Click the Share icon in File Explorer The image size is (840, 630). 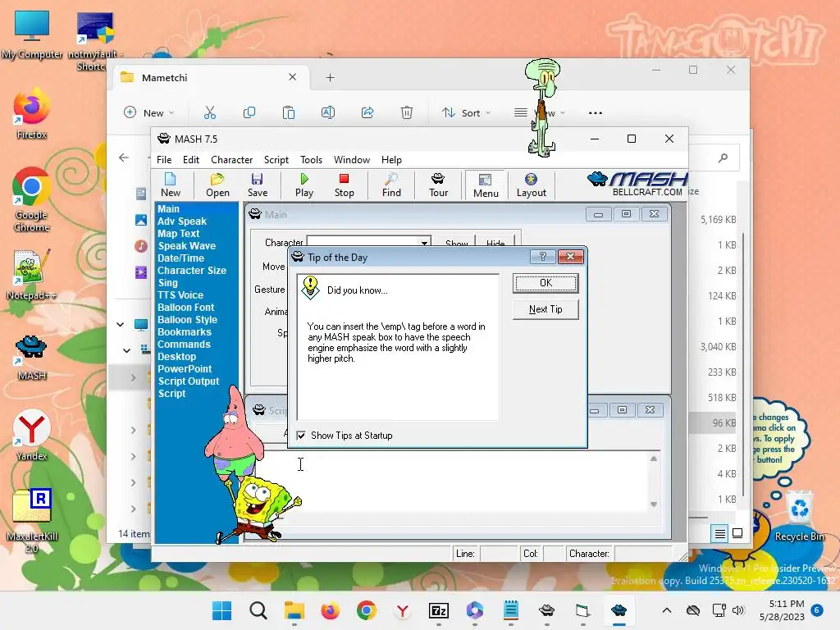point(367,112)
